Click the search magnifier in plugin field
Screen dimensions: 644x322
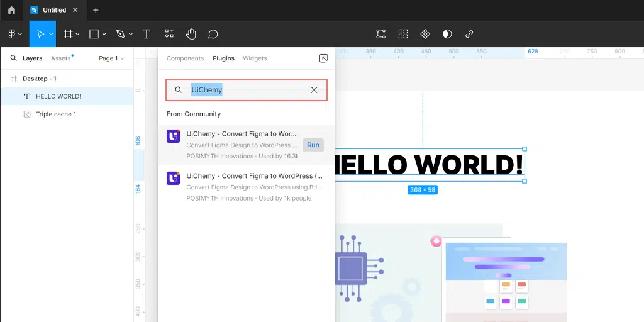(x=178, y=89)
